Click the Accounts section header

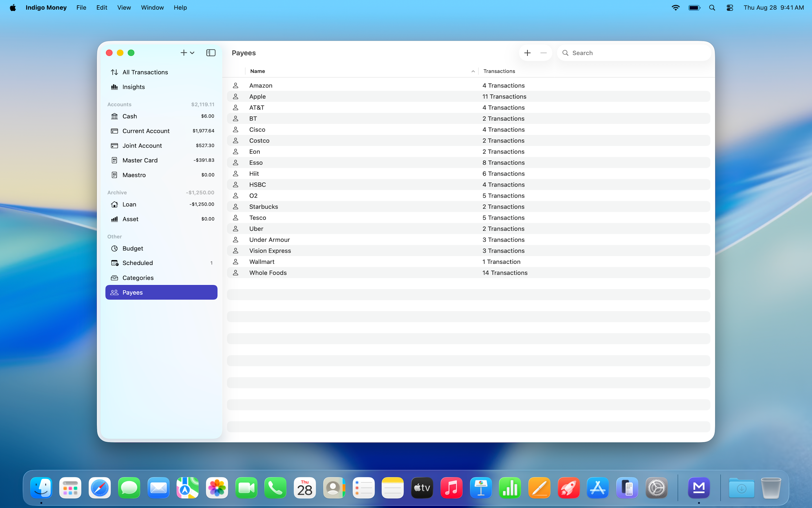(120, 104)
